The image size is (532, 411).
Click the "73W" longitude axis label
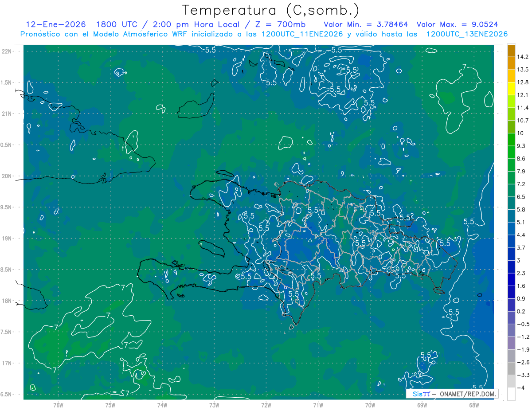pos(214,405)
